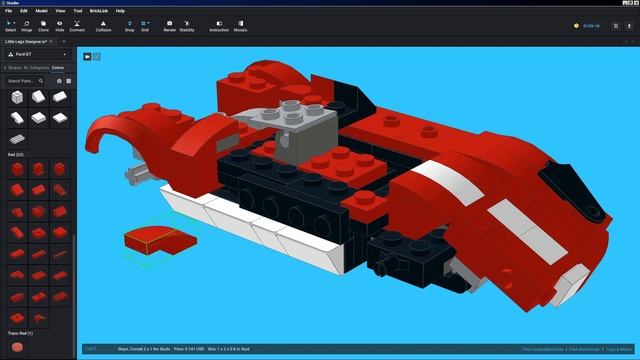
Task: Open the Render tool
Action: click(x=169, y=26)
